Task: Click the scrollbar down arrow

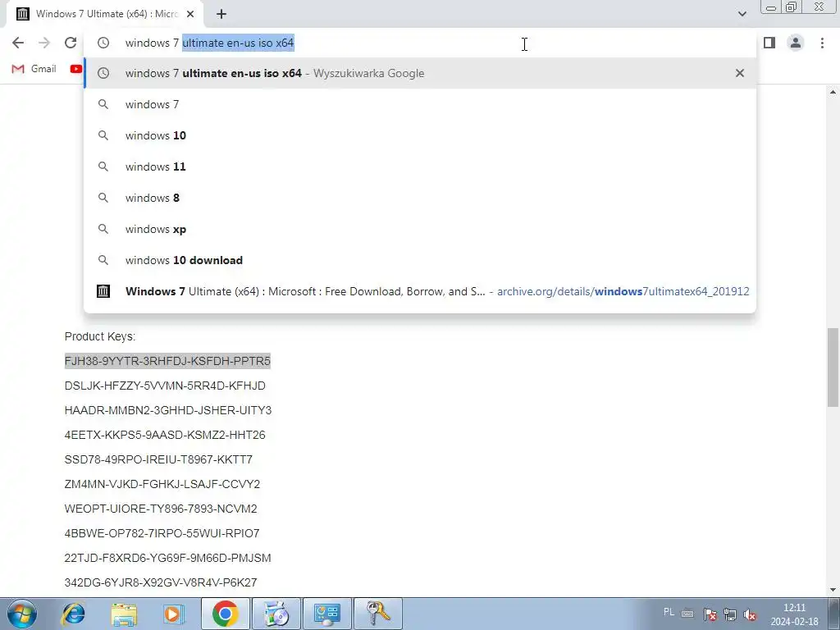Action: coord(833,590)
